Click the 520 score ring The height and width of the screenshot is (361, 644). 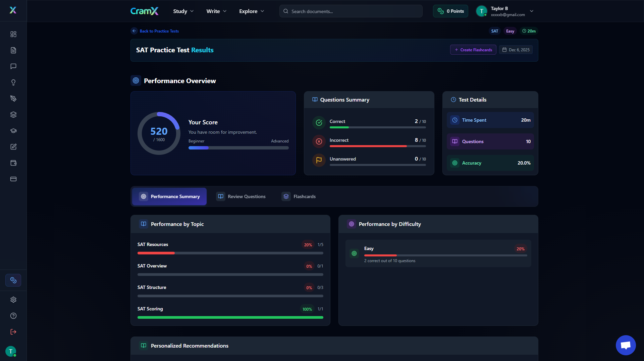(159, 133)
